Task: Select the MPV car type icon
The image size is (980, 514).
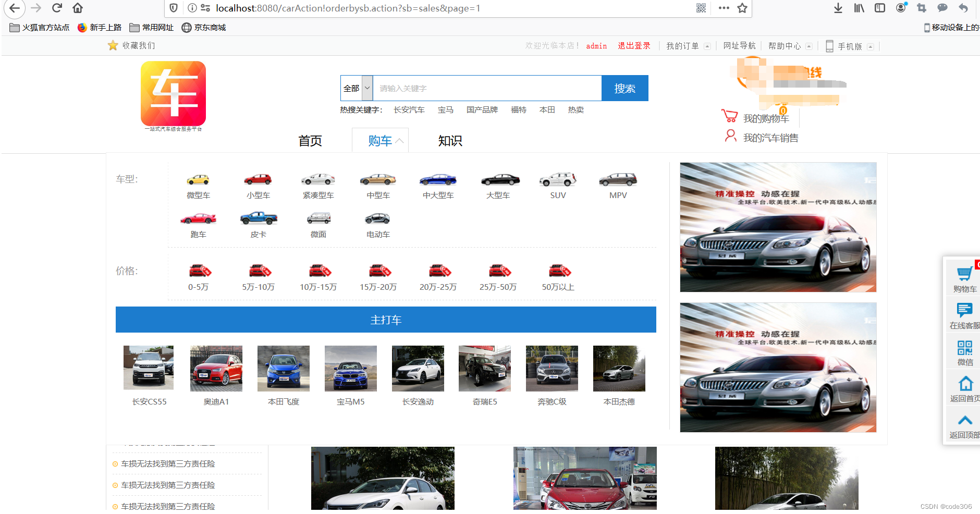Action: click(618, 179)
